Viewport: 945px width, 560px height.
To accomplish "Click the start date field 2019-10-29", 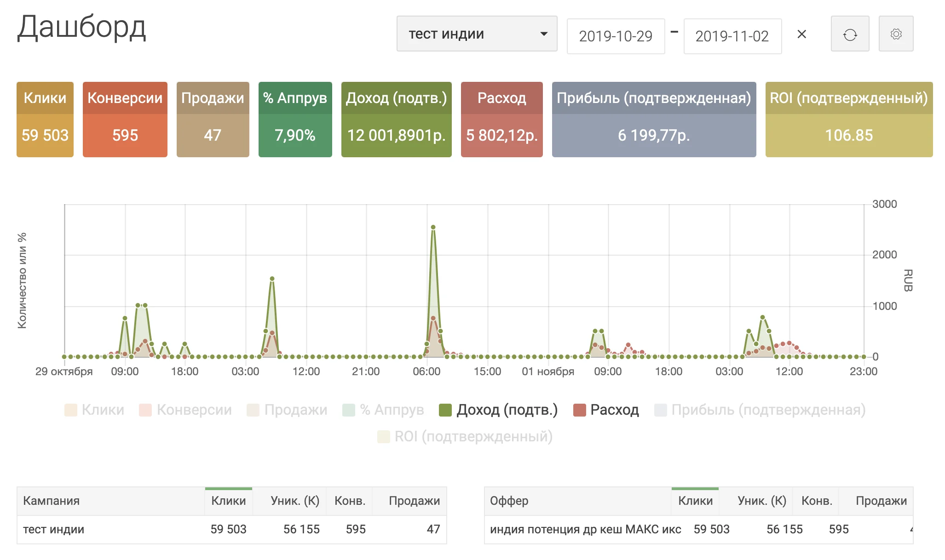I will pos(616,36).
